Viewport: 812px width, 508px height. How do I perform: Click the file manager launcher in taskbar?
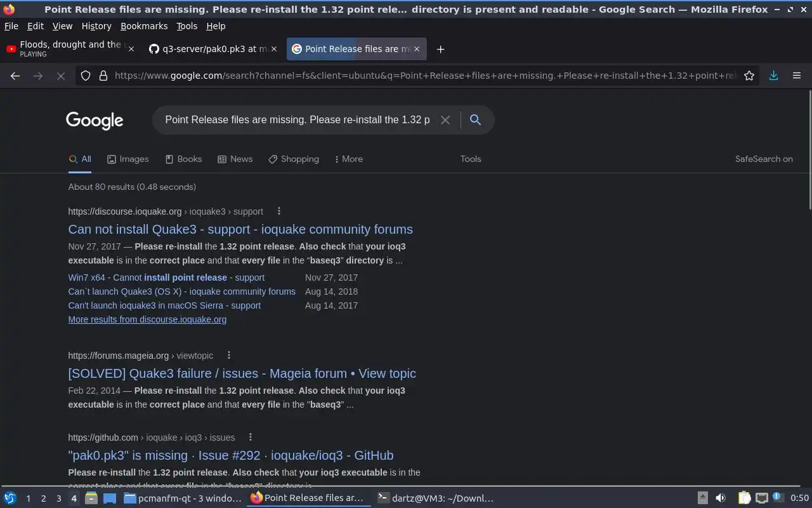coord(91,498)
